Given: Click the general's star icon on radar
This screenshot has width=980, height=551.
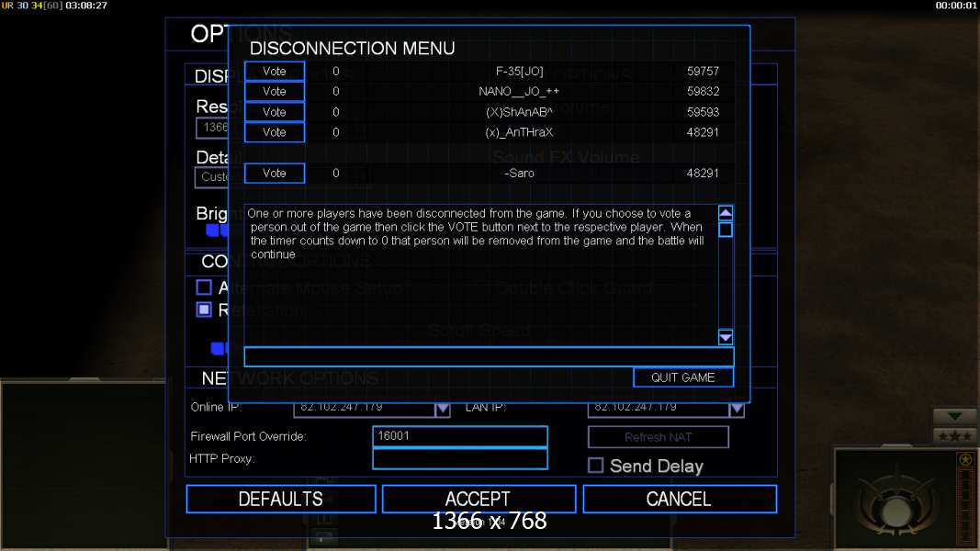Looking at the screenshot, I should (x=965, y=460).
